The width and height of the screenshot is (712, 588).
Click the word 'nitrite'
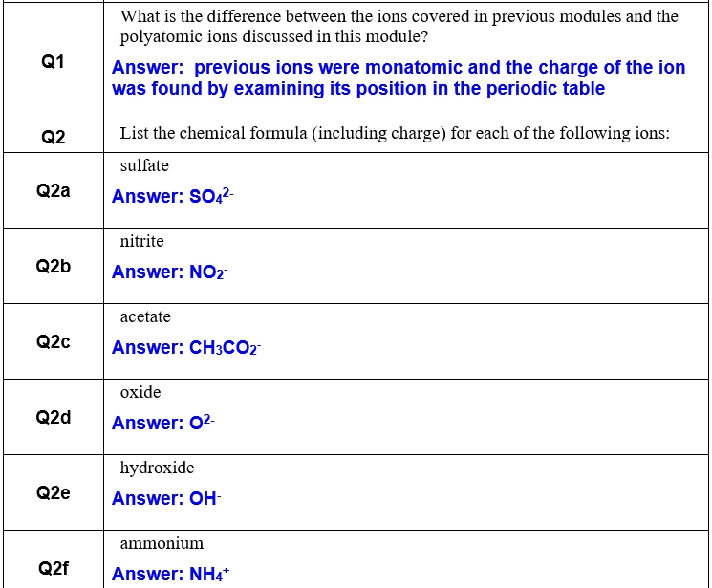click(141, 241)
